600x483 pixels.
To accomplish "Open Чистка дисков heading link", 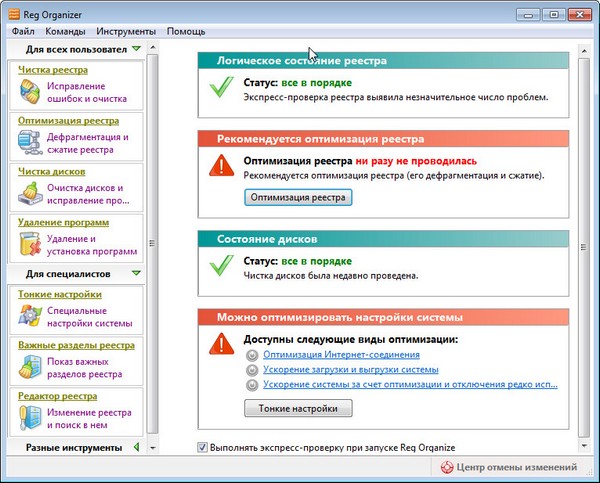I will click(x=52, y=171).
